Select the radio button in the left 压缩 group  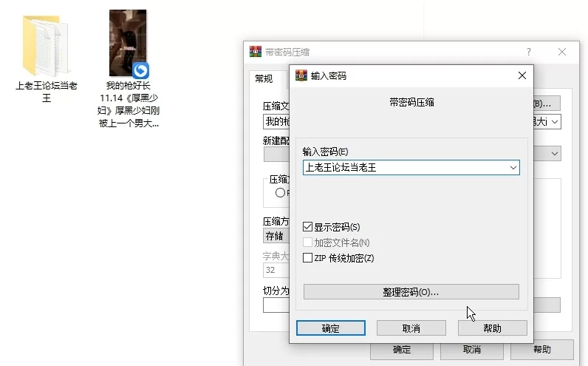point(280,193)
